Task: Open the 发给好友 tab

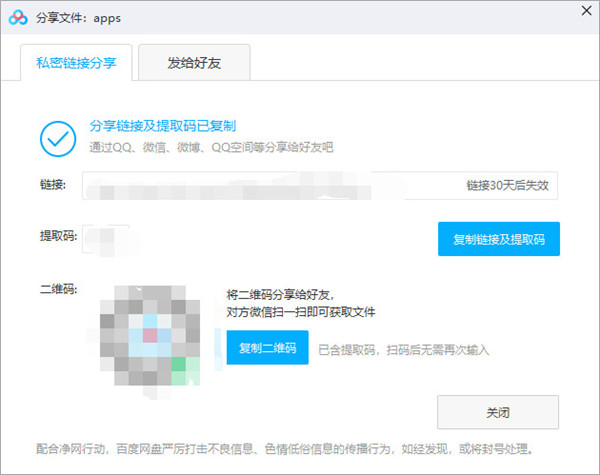Action: pyautogui.click(x=194, y=63)
